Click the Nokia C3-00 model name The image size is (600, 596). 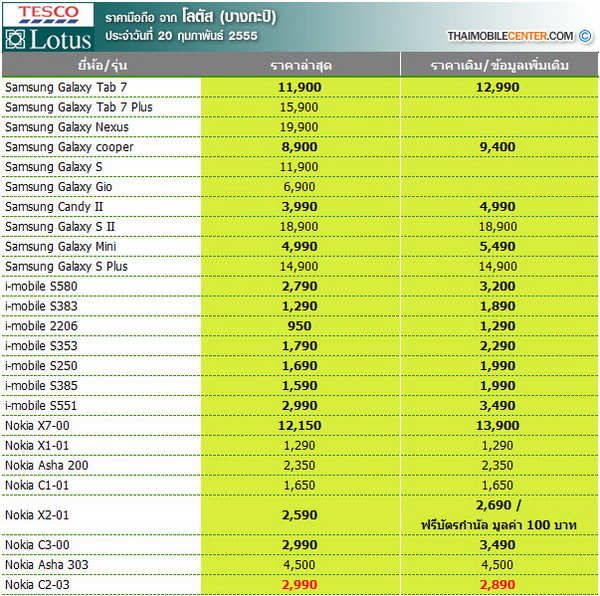pyautogui.click(x=37, y=545)
